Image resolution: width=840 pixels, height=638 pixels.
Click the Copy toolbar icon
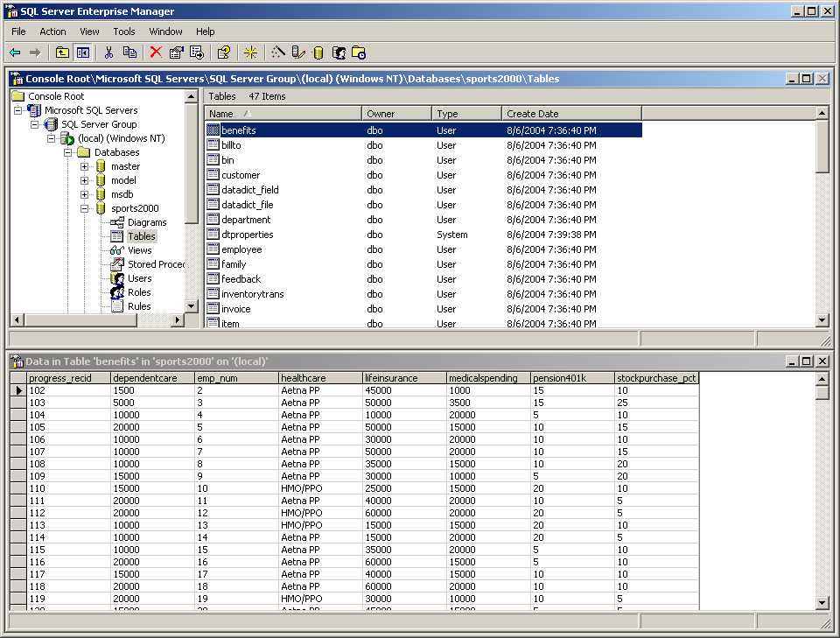[x=129, y=53]
